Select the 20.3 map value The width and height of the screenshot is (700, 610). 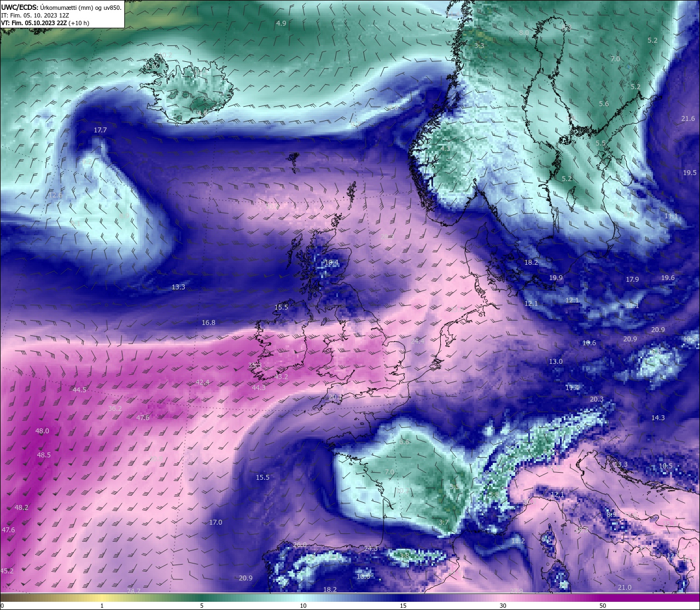tap(597, 399)
